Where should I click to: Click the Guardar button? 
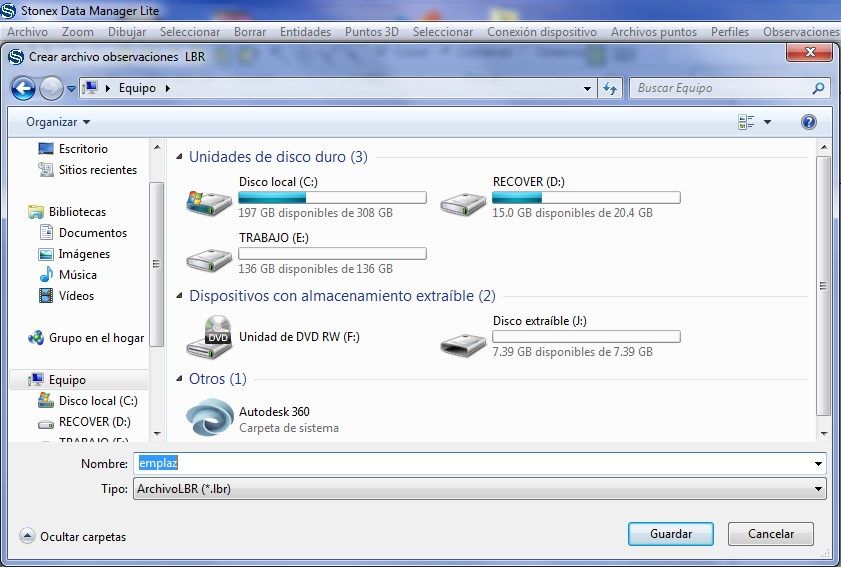[670, 534]
